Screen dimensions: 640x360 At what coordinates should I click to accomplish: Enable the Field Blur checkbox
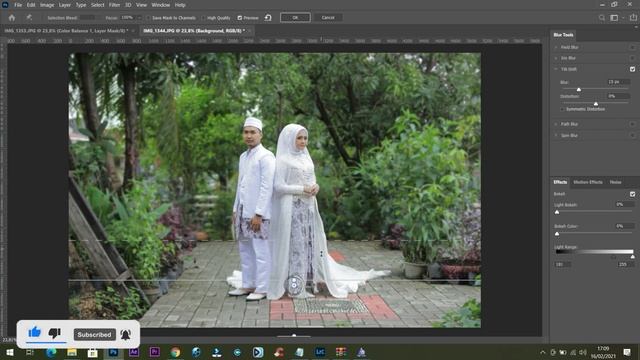coord(632,47)
